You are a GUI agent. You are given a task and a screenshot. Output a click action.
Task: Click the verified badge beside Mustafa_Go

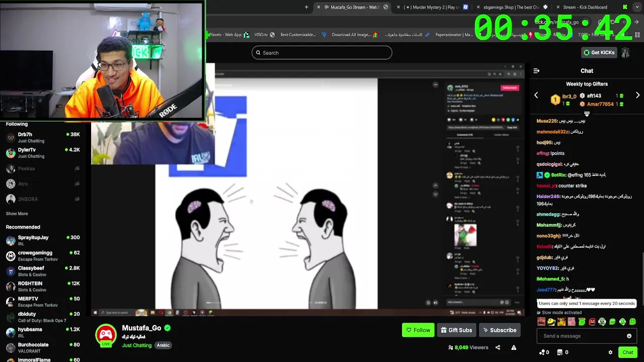167,328
